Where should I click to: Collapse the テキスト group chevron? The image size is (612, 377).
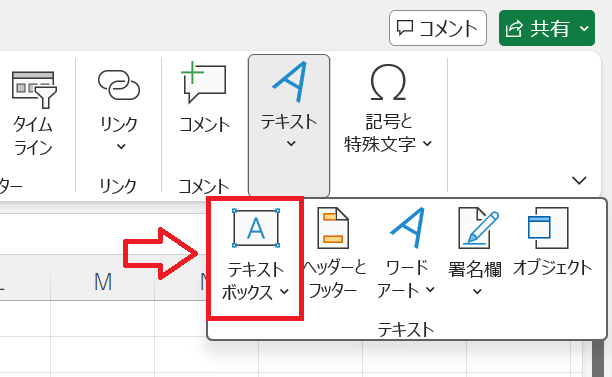[291, 144]
